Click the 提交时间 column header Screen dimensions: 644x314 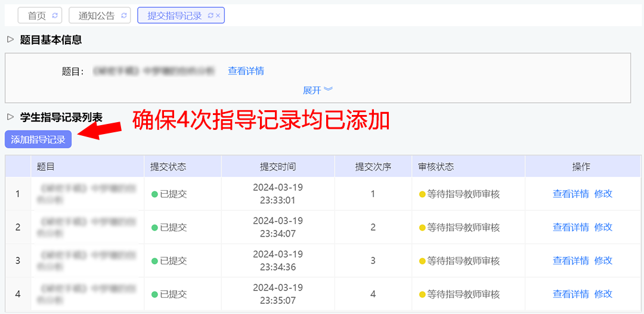click(x=277, y=167)
